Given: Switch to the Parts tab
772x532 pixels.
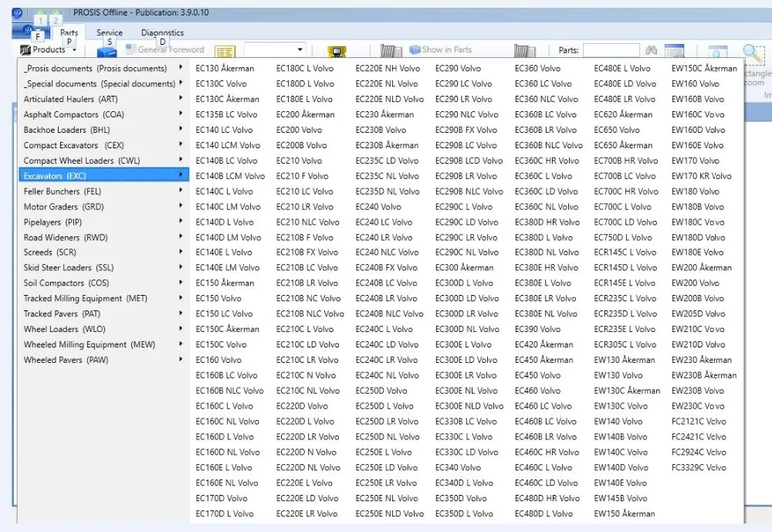Looking at the screenshot, I should tap(69, 32).
